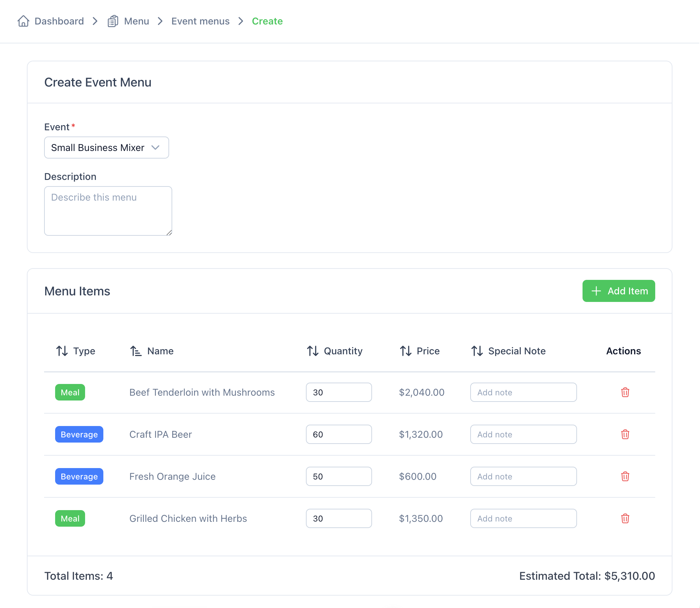Image resolution: width=700 pixels, height=608 pixels.
Task: Add note for Beef Tenderloin with Mushrooms
Action: click(524, 392)
